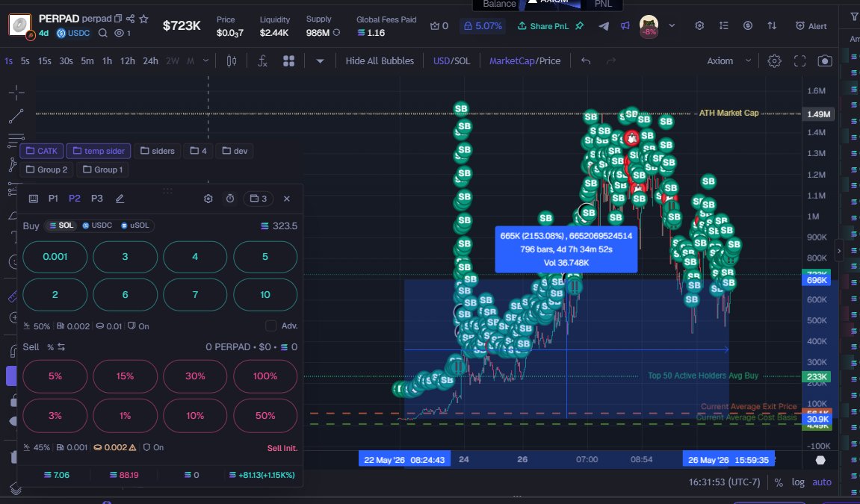860x504 pixels.
Task: Click Hide All Bubbles
Action: click(380, 60)
